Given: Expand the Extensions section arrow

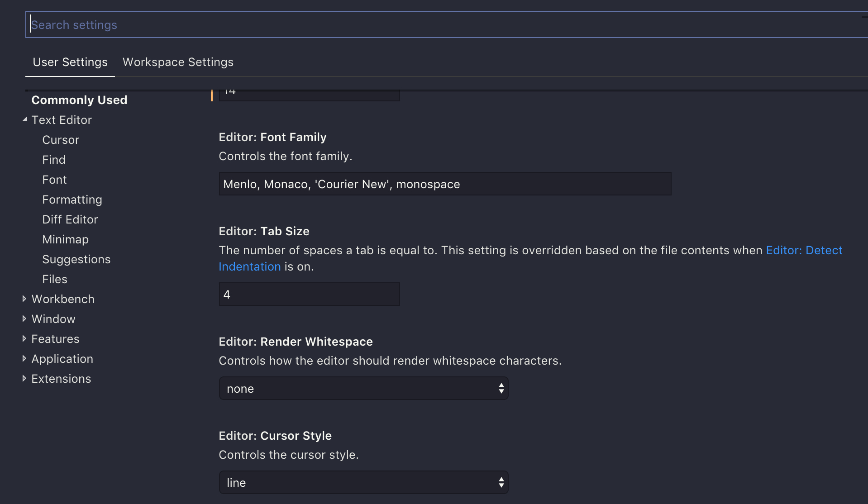Looking at the screenshot, I should (x=24, y=378).
